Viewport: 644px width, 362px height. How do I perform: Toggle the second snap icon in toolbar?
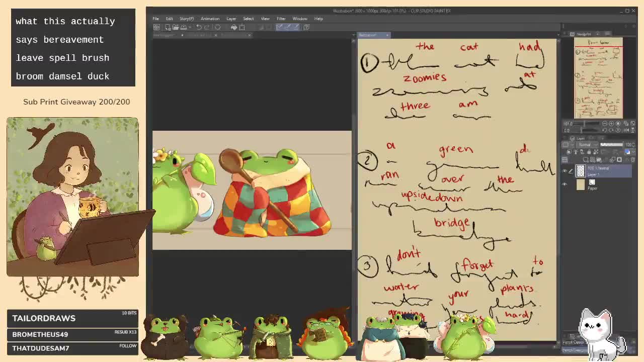point(289,27)
